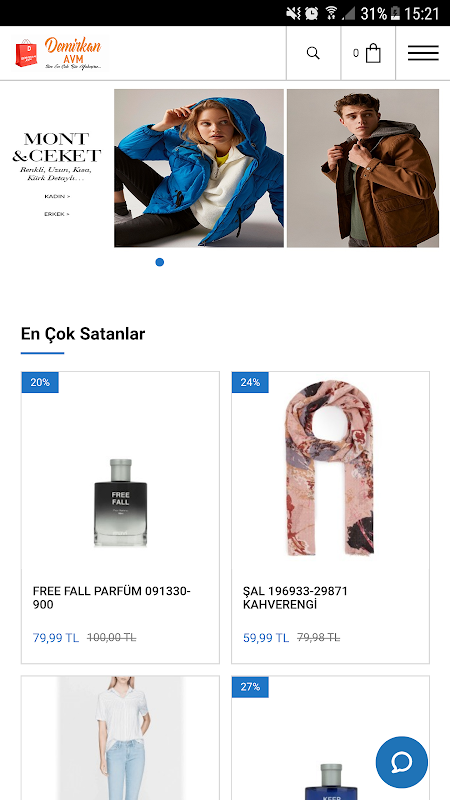Tap the Demirkan AVM logo
450x800 pixels.
[60, 53]
